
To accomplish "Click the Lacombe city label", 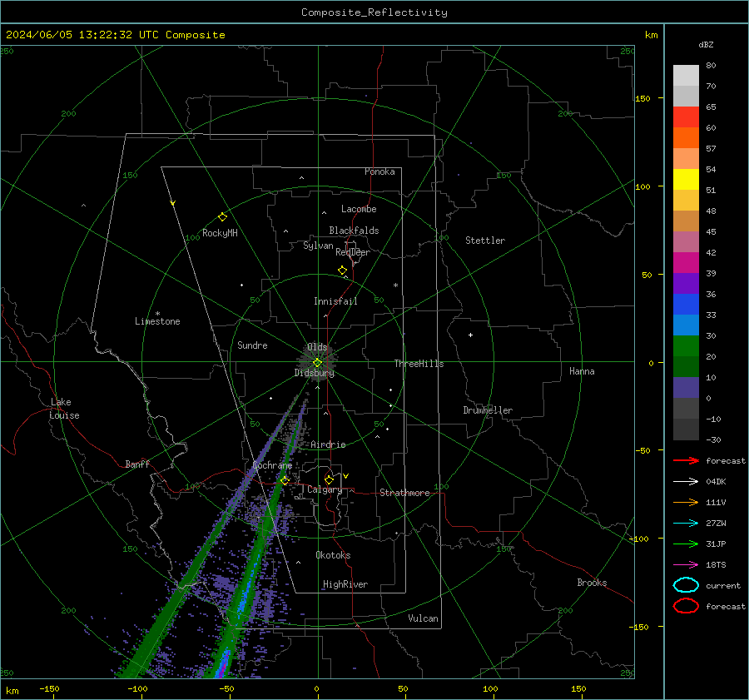I will [359, 209].
